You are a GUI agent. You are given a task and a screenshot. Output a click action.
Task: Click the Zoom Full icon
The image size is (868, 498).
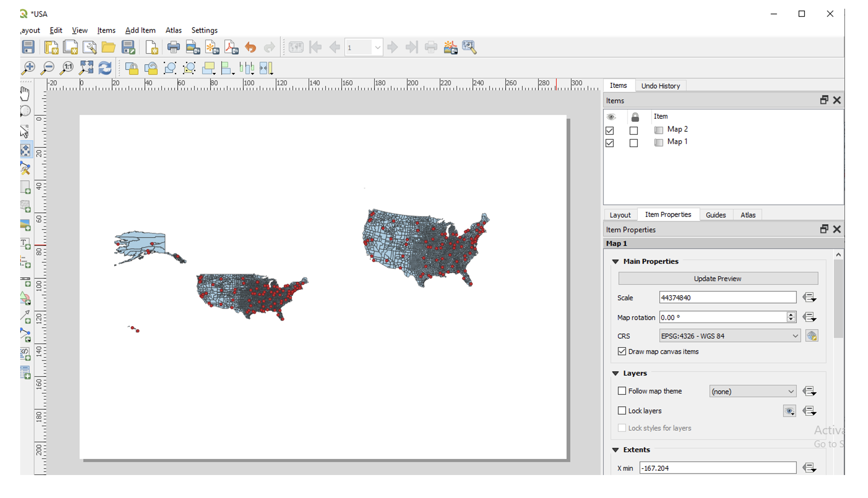[86, 68]
